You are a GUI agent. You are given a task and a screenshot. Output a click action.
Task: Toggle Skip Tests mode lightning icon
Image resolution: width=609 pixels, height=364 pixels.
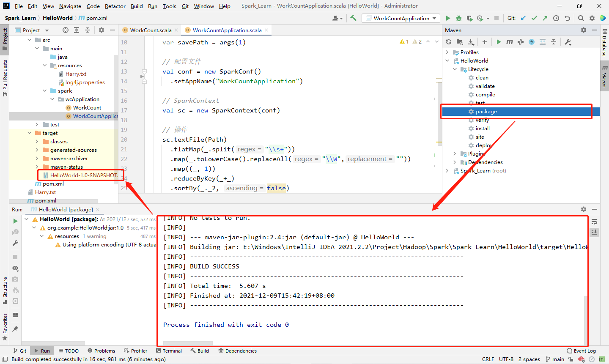(x=532, y=42)
